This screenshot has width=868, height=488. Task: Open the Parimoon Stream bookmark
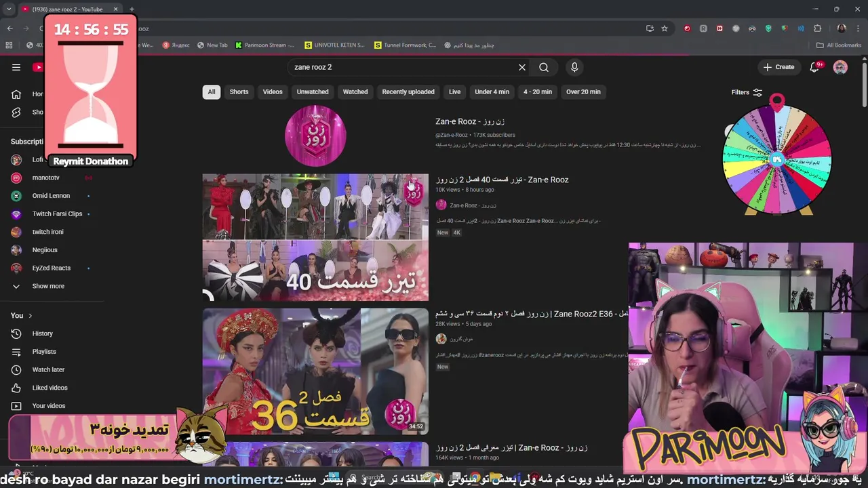[265, 45]
